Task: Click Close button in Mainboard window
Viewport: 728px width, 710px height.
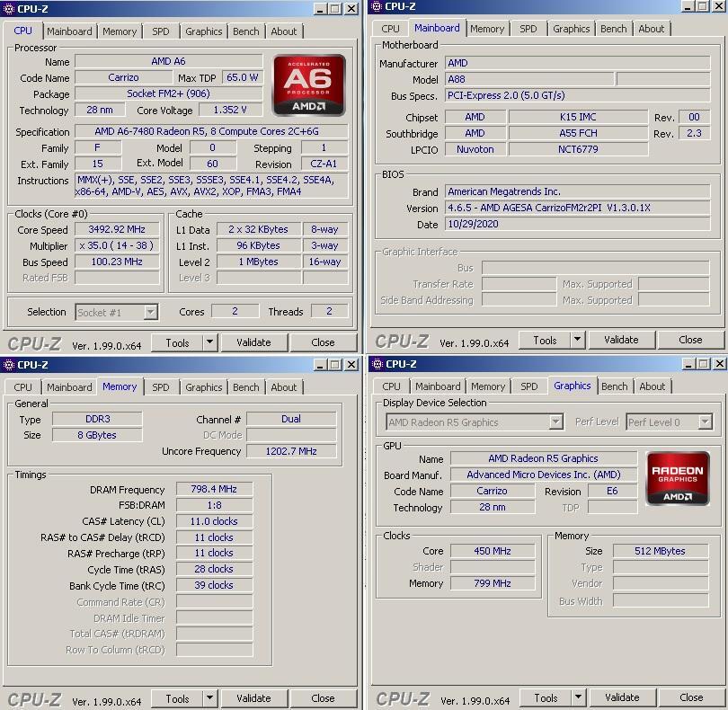Action: [x=690, y=340]
